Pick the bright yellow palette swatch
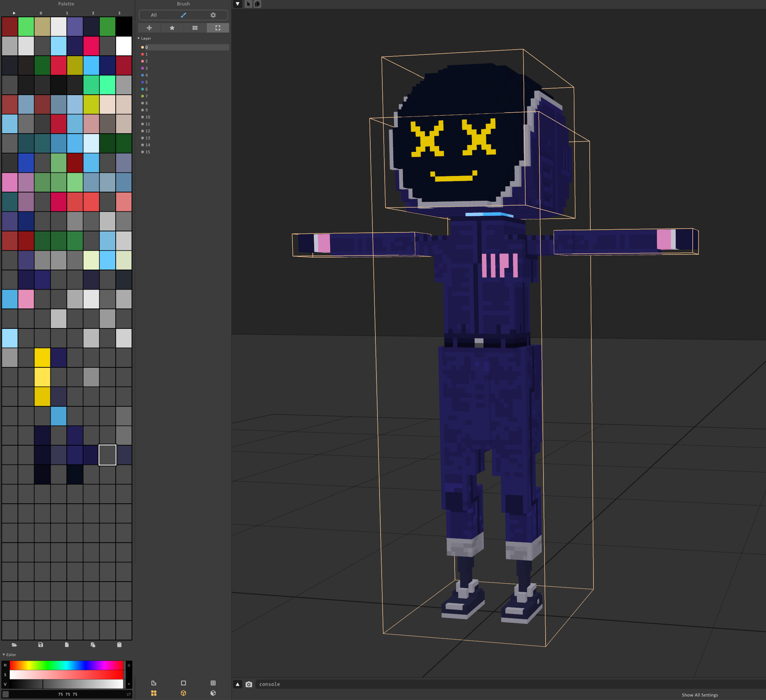The height and width of the screenshot is (700, 766). click(42, 357)
